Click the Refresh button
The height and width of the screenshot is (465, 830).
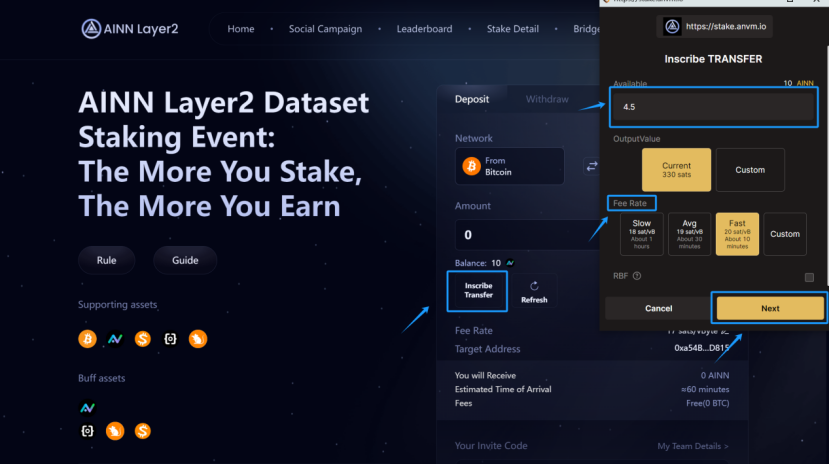[534, 292]
